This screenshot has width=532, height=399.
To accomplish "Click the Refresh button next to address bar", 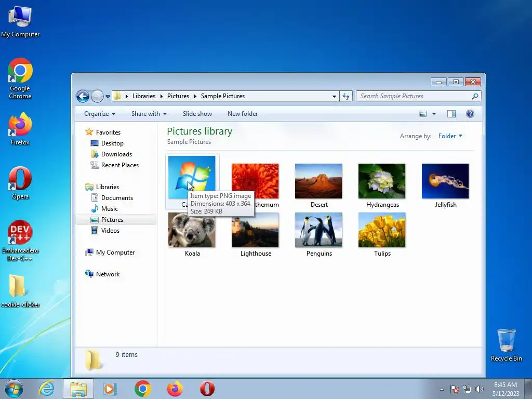I will tap(345, 96).
